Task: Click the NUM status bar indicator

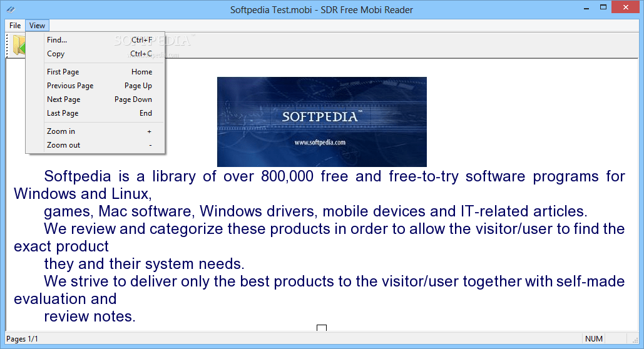Action: pyautogui.click(x=594, y=339)
